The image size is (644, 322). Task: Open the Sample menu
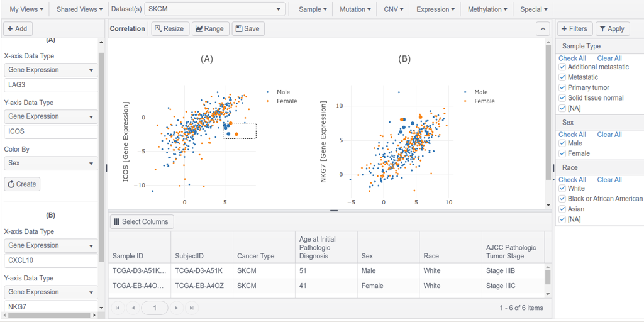pos(313,9)
